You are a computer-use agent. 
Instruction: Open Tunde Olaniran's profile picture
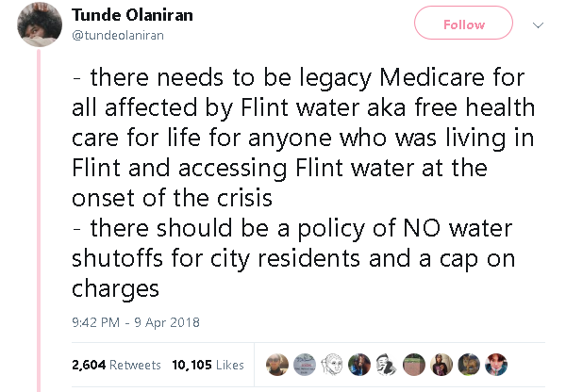(39, 24)
